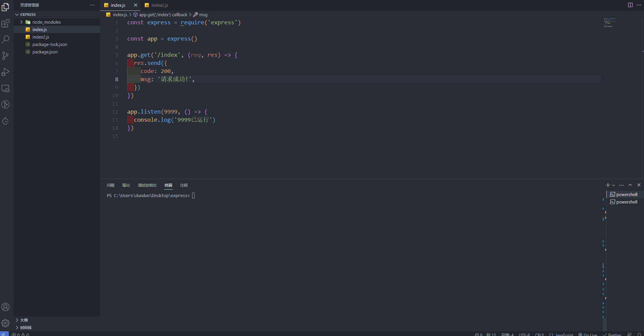Screen dimensions: 644x336
Task: Open the Explorer view in the activity bar
Action: (x=5, y=7)
